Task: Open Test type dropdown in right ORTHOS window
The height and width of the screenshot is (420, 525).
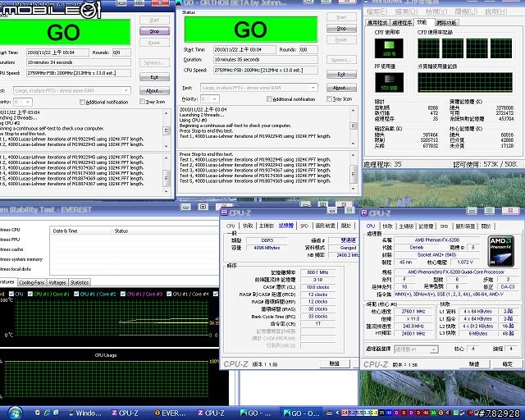Action: coord(313,88)
